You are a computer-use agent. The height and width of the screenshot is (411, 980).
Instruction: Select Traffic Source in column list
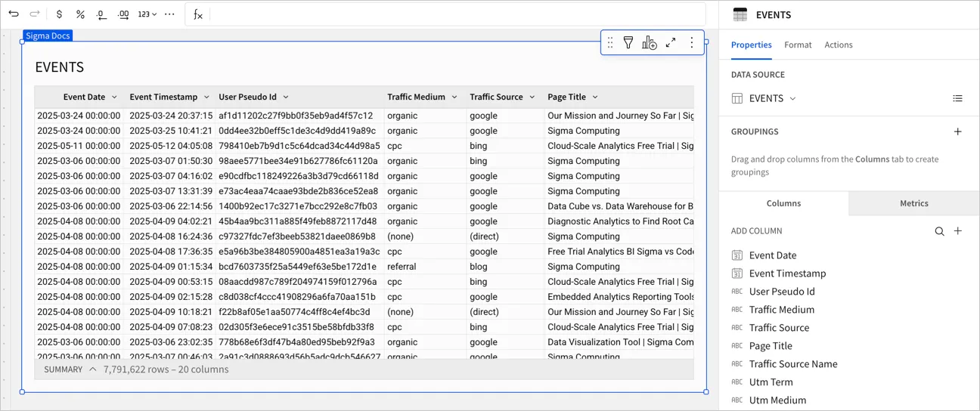click(x=779, y=328)
